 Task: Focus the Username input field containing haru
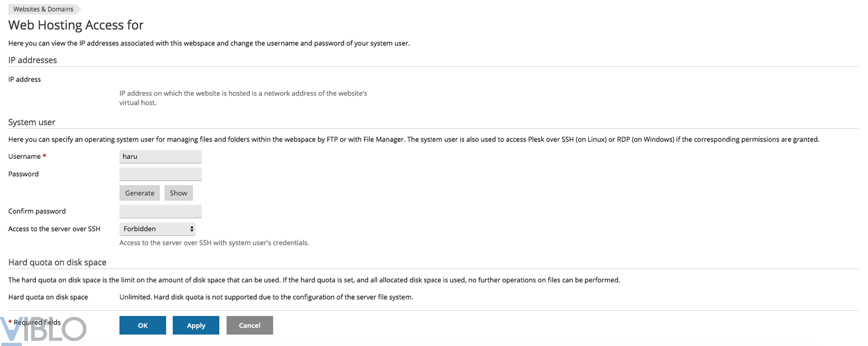tap(160, 157)
